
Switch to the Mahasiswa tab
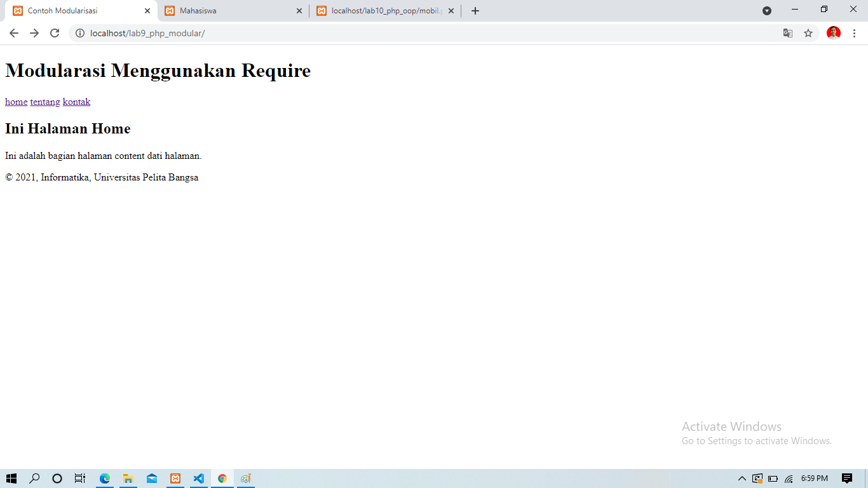point(233,11)
